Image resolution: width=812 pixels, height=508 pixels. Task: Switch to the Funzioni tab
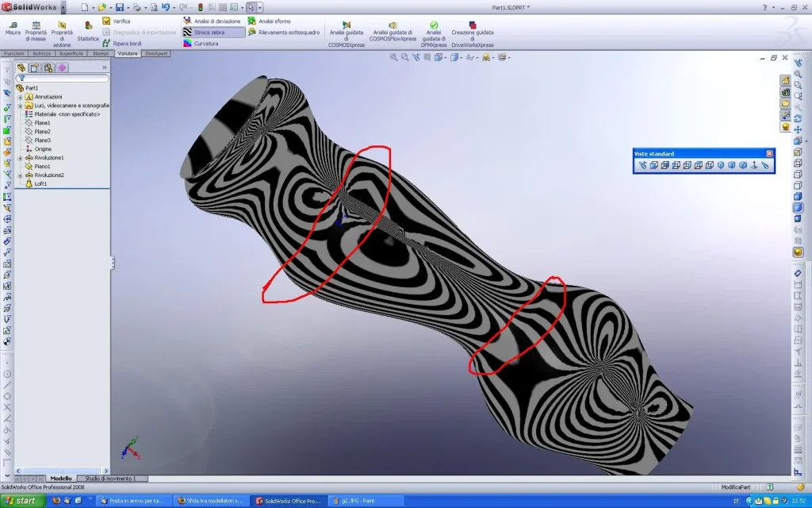pyautogui.click(x=14, y=53)
